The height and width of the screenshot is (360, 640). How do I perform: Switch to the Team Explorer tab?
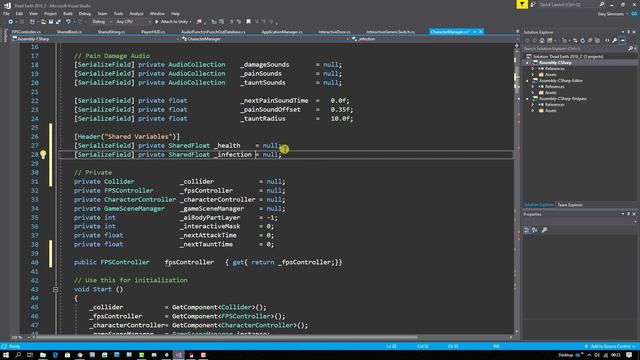click(570, 205)
